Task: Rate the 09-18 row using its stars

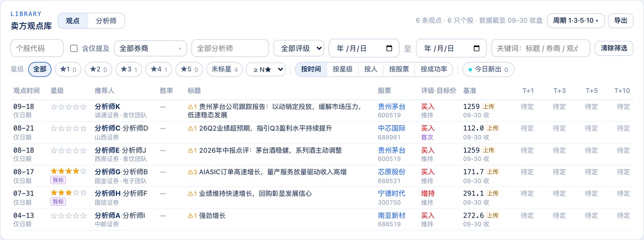Action: pyautogui.click(x=69, y=107)
